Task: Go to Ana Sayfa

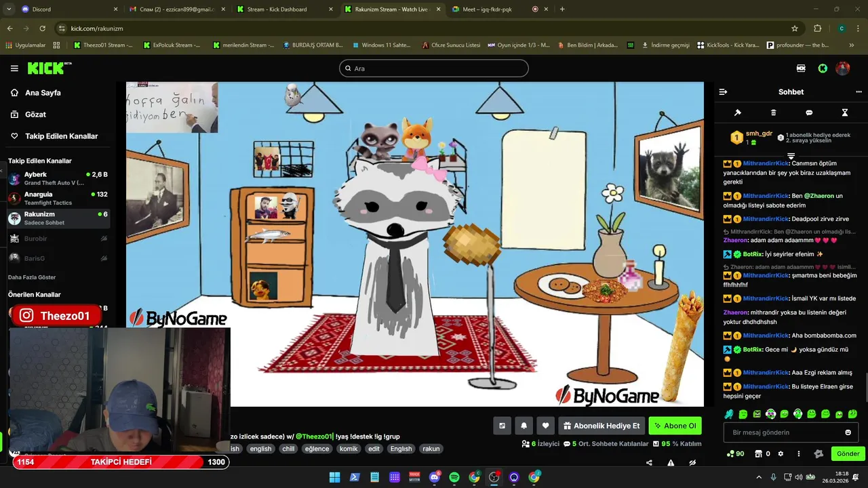Action: click(x=43, y=93)
